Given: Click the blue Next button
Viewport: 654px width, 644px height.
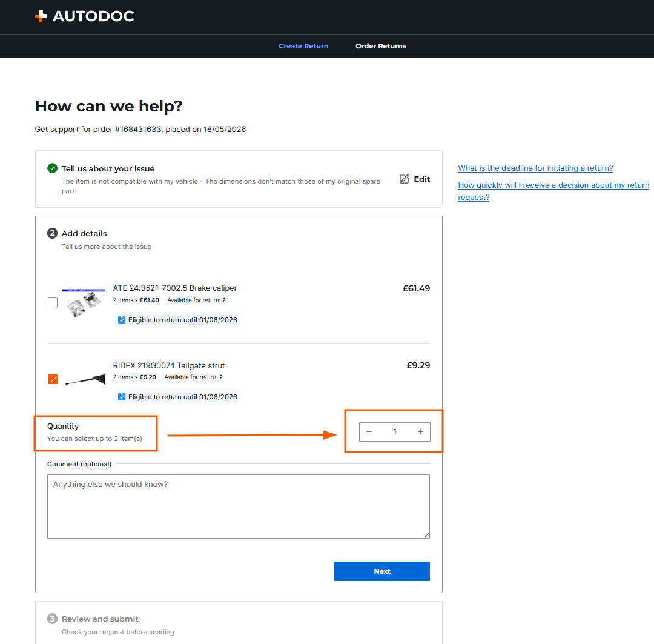Looking at the screenshot, I should coord(381,571).
